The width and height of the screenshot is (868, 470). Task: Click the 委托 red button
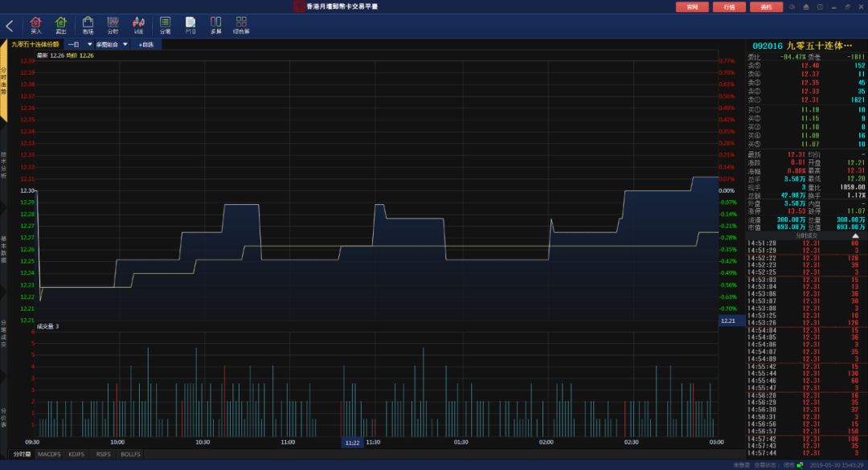[766, 6]
